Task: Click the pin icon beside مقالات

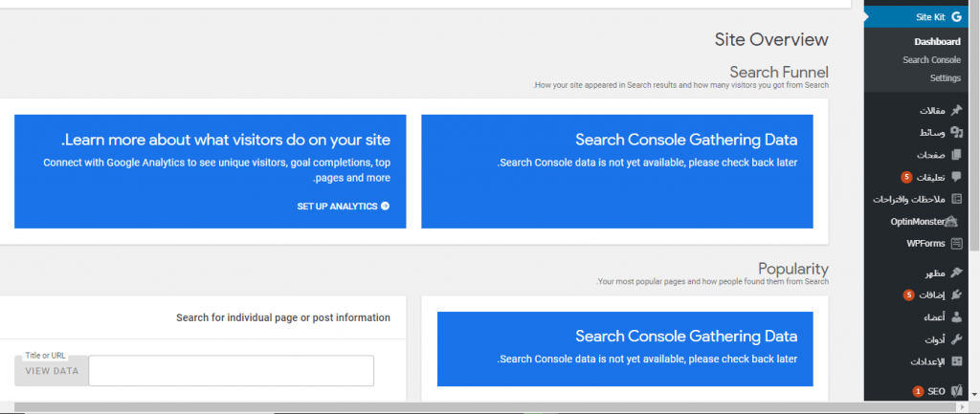Action: point(956,110)
